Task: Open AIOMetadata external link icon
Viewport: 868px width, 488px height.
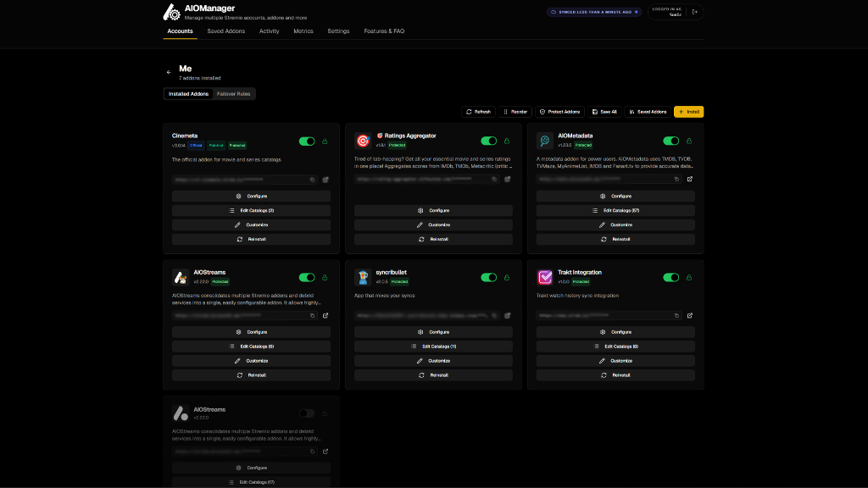Action: tap(690, 180)
